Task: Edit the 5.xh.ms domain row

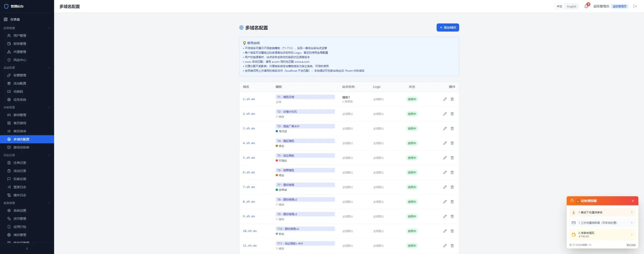Action: click(x=445, y=158)
